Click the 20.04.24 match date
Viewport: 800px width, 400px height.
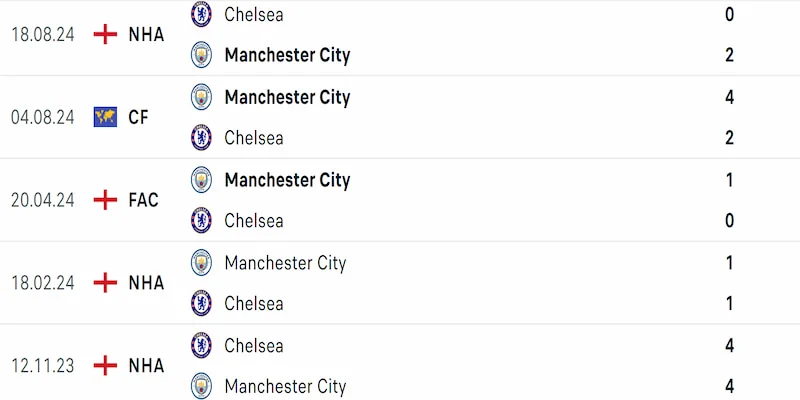click(x=43, y=200)
